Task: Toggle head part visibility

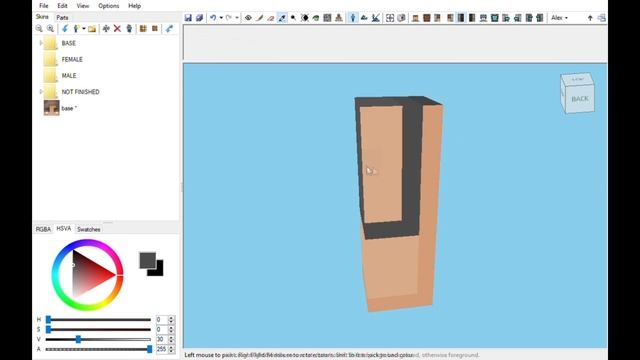Action: pos(416,18)
